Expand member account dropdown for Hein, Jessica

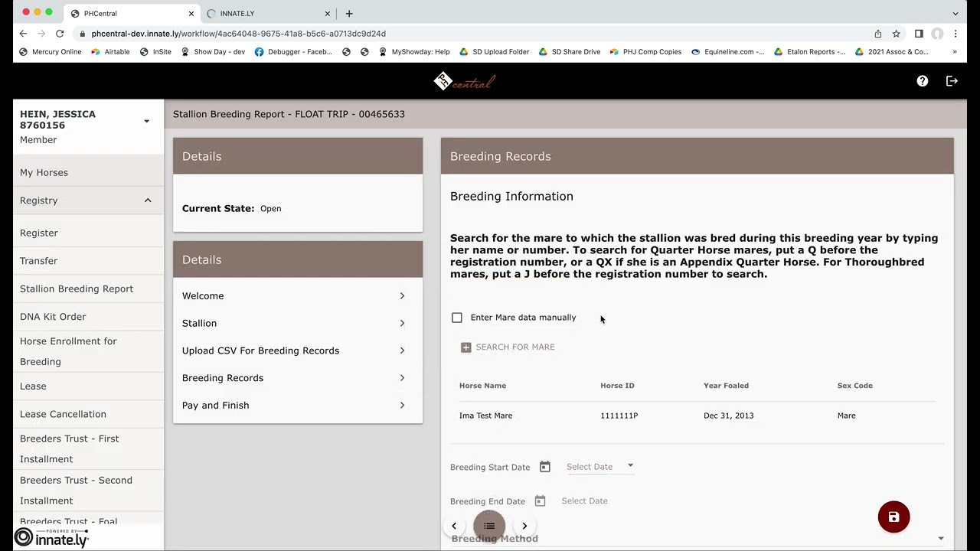[146, 121]
